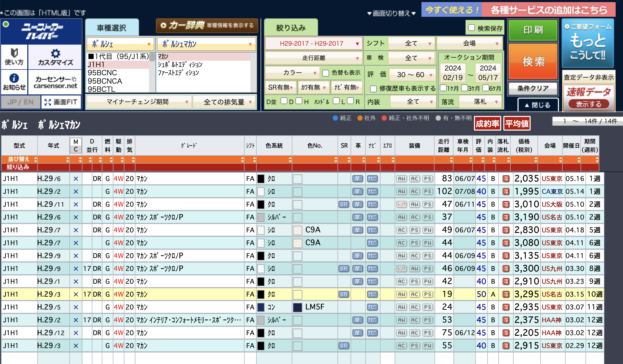The height and width of the screenshot is (364, 623).
Task: Select the 絞り込み tab
Action: [x=291, y=28]
